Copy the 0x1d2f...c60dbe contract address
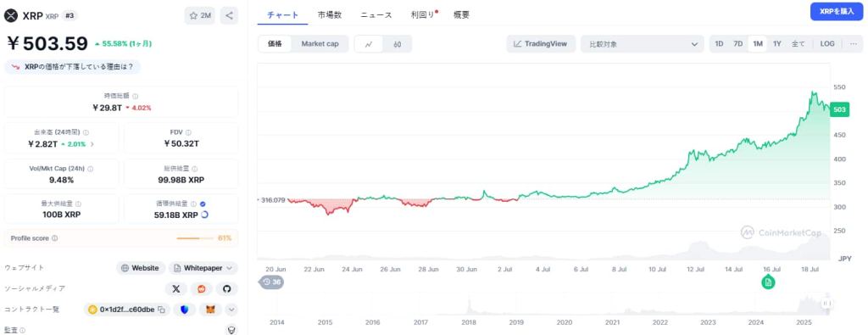The width and height of the screenshot is (868, 335). point(162,310)
